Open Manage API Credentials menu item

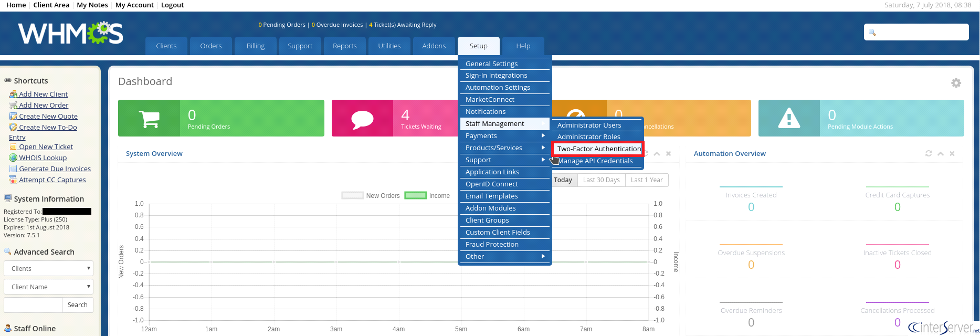click(x=597, y=161)
